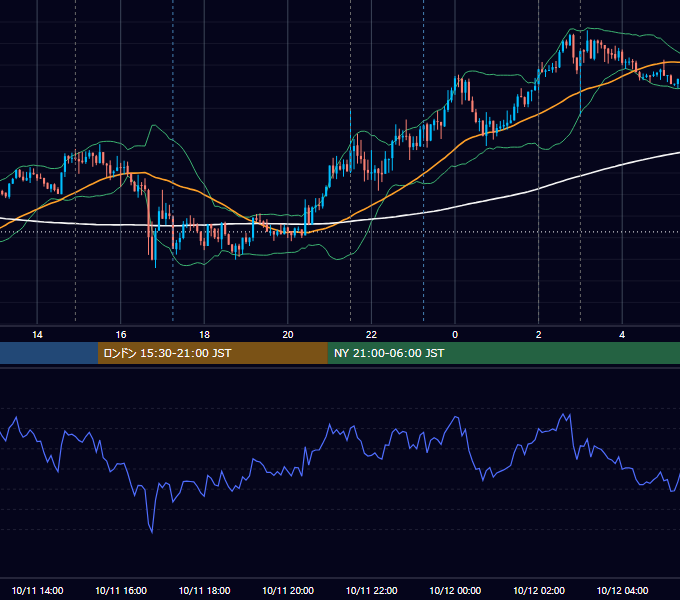
Task: Click the 16 hour axis label
Action: click(121, 335)
